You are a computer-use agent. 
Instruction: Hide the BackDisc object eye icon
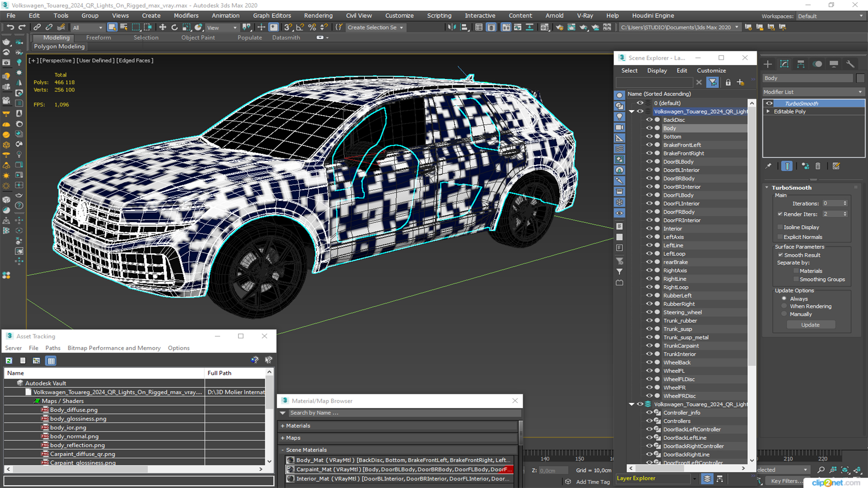pos(649,120)
